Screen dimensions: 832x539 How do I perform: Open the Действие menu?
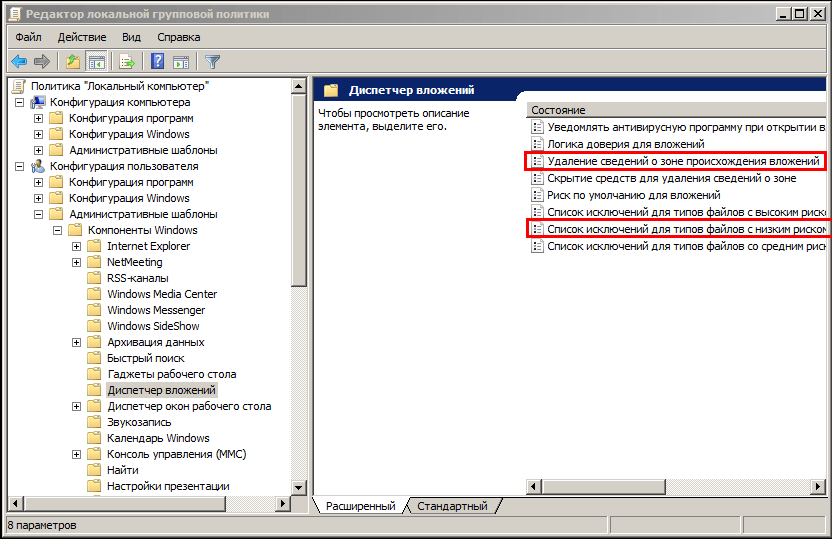click(82, 37)
